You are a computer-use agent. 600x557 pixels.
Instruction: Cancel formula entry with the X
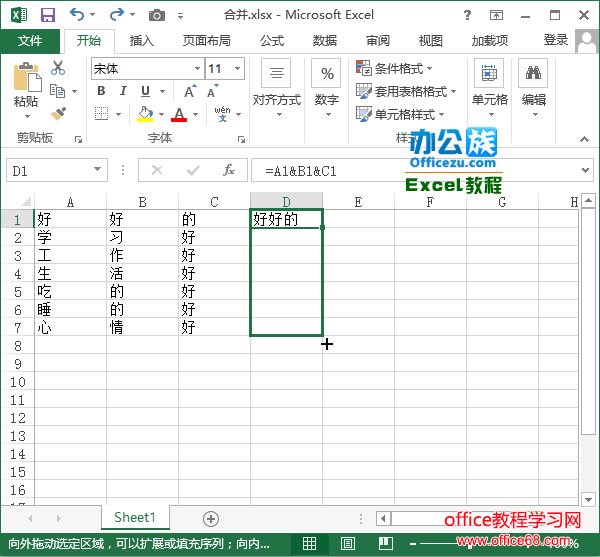click(x=157, y=170)
